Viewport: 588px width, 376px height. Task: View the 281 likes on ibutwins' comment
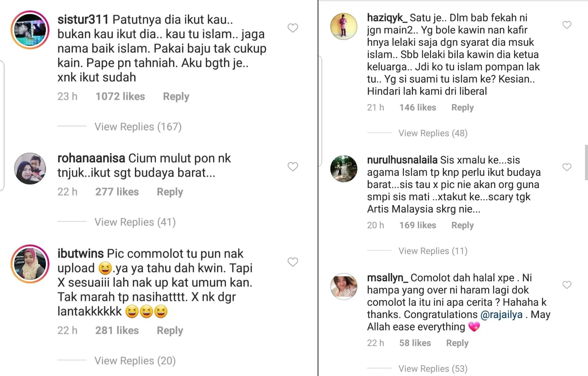[117, 330]
